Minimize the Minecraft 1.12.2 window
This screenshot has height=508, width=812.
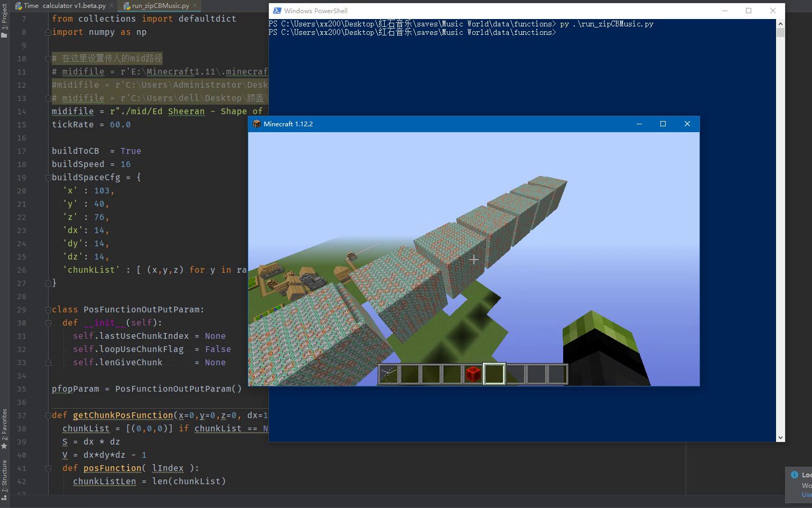coord(639,124)
